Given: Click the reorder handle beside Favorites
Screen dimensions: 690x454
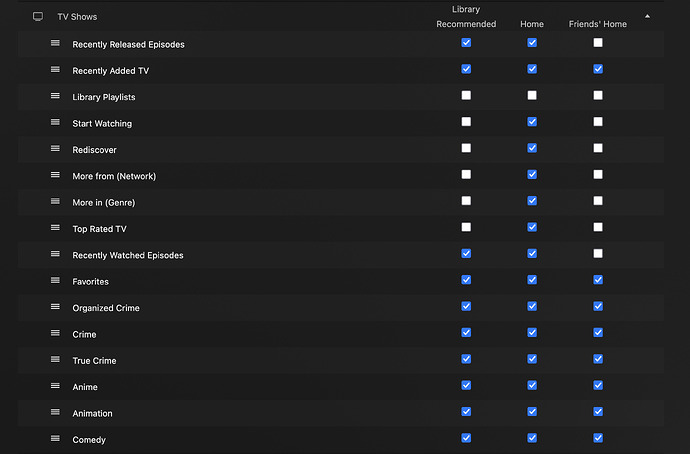Looking at the screenshot, I should click(x=55, y=281).
